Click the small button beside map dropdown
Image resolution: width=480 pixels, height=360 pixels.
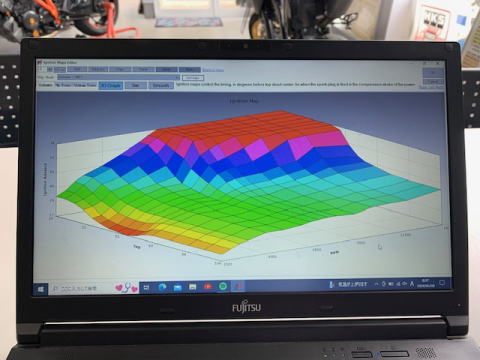click(193, 78)
